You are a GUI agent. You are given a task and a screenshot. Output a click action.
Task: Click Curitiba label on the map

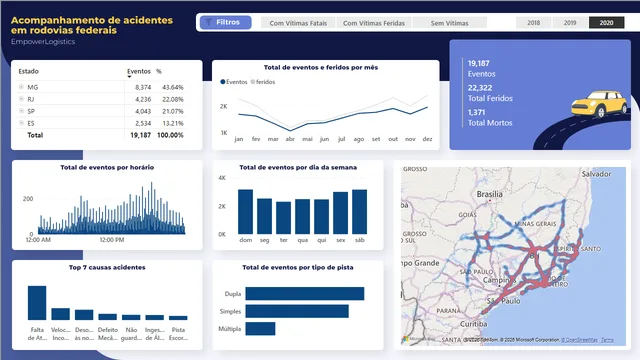coord(473,324)
